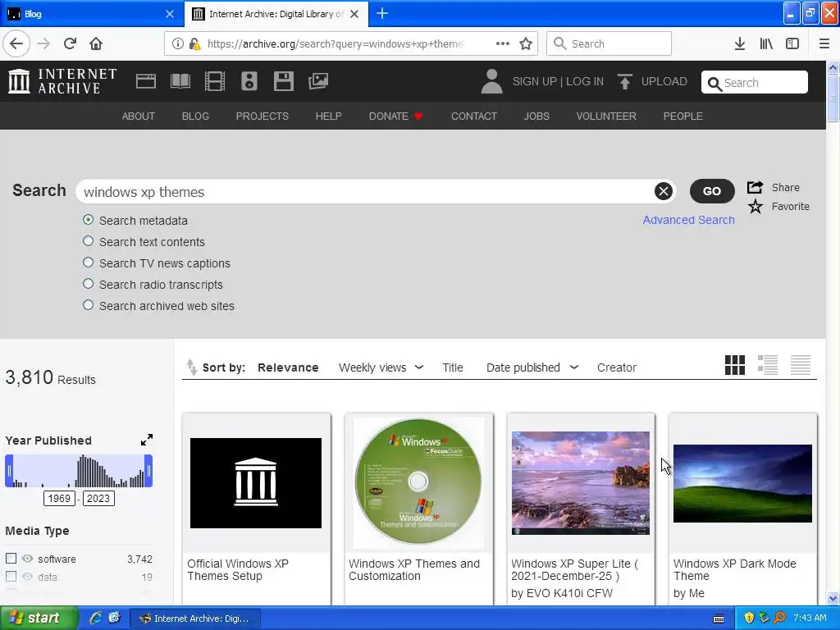Open page actions ellipsis menu
The image size is (840, 630).
click(x=503, y=43)
